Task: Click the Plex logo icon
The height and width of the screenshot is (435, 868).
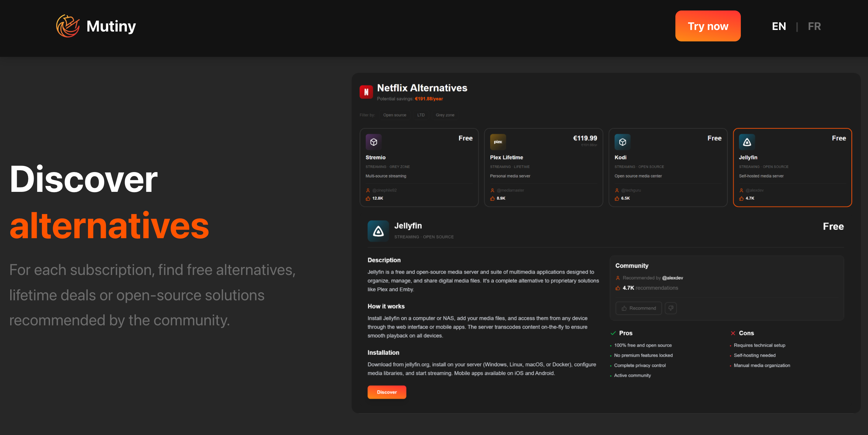Action: click(x=498, y=142)
